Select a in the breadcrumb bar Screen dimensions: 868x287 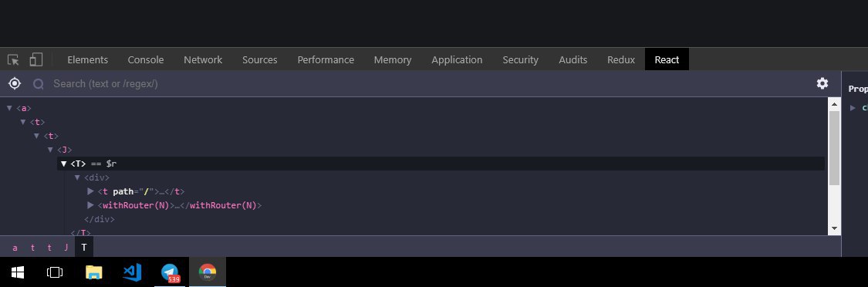(x=15, y=247)
